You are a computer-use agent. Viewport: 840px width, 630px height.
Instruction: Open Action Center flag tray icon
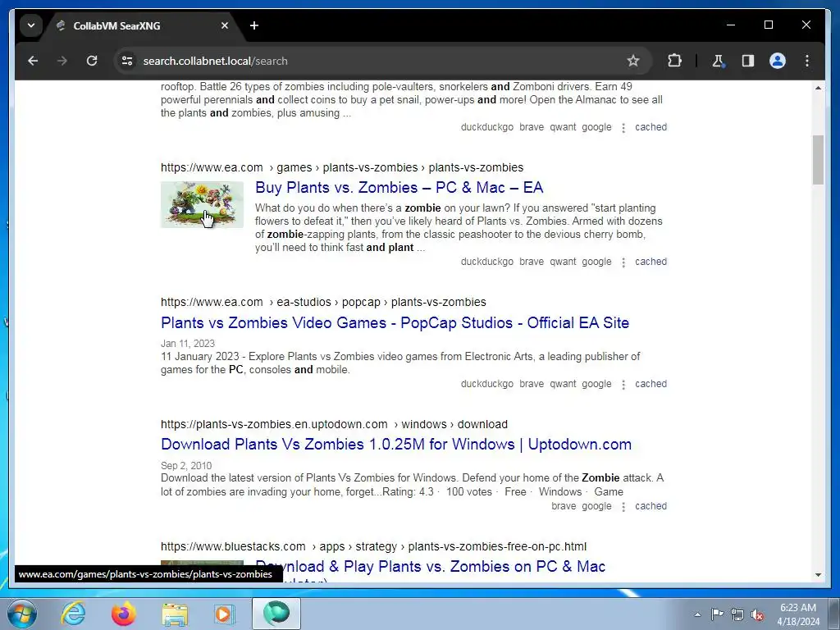pyautogui.click(x=717, y=614)
